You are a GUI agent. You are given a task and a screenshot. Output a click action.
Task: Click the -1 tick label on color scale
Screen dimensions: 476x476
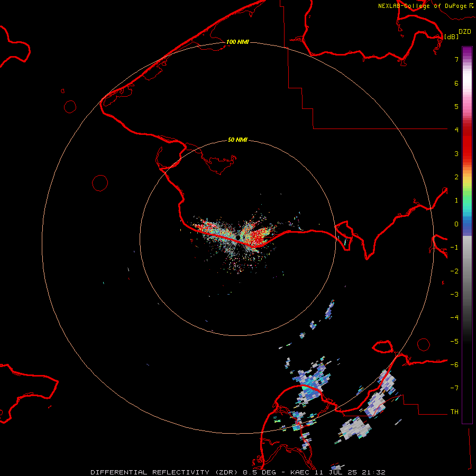click(x=454, y=248)
